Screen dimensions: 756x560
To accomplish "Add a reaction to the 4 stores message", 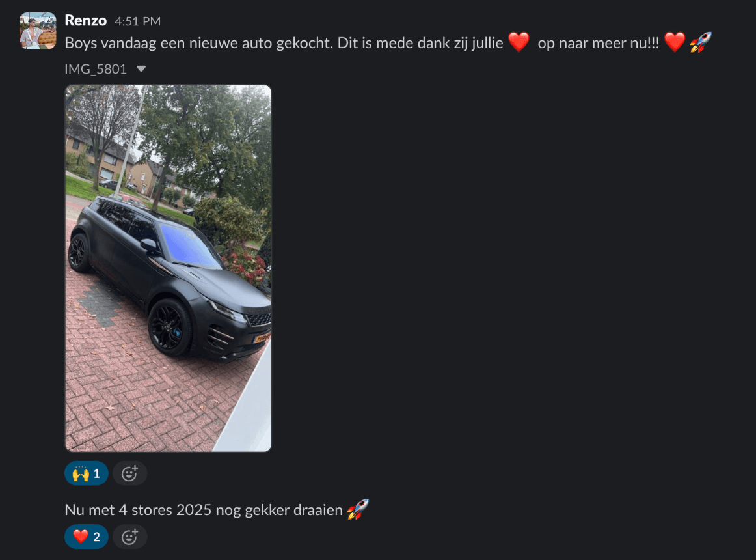I will tap(129, 537).
